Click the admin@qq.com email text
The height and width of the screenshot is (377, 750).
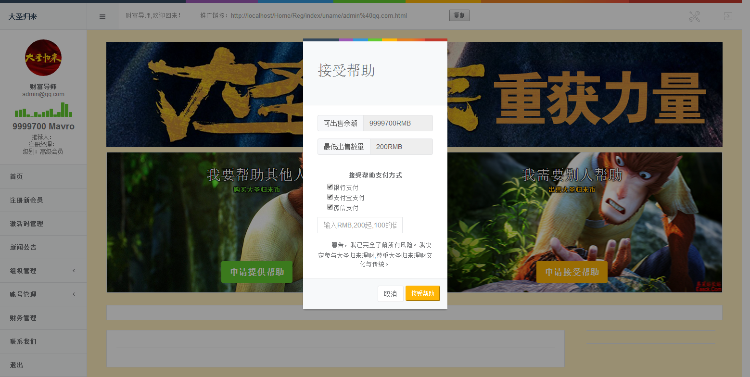[43, 94]
